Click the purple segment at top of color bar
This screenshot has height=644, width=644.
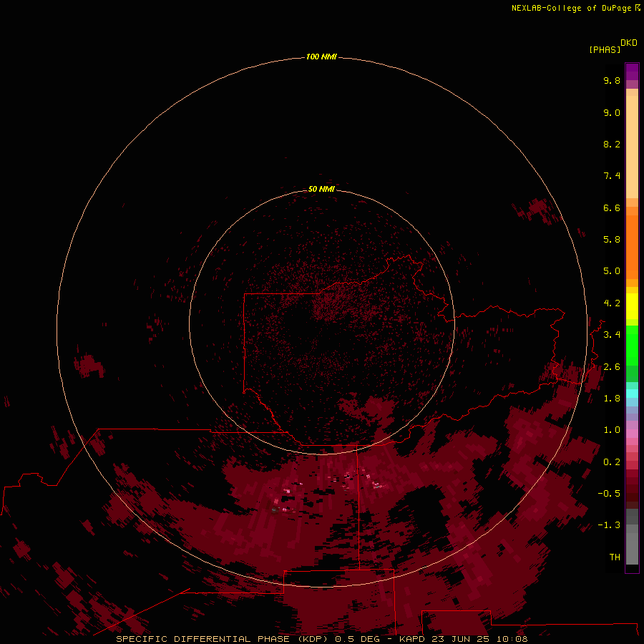632,72
